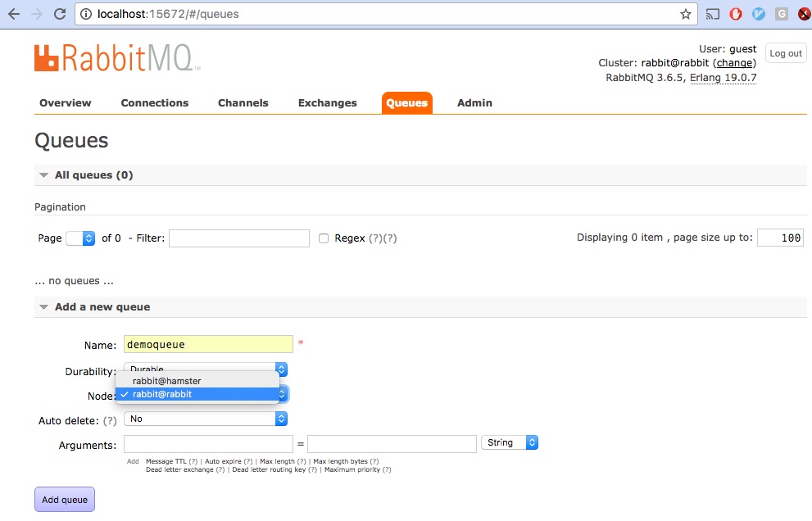The image size is (812, 521).
Task: Click the page size field showing 100
Action: 780,238
